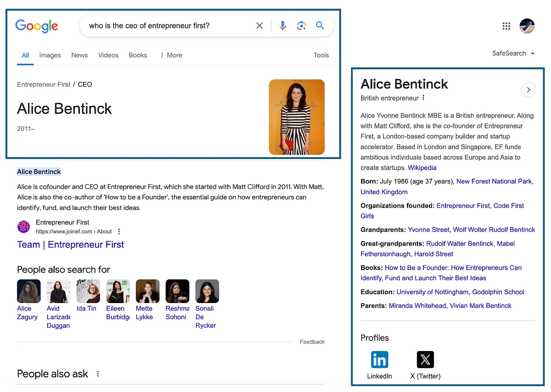Select Mette Lykke from related people
The image size is (551, 392).
click(x=148, y=300)
